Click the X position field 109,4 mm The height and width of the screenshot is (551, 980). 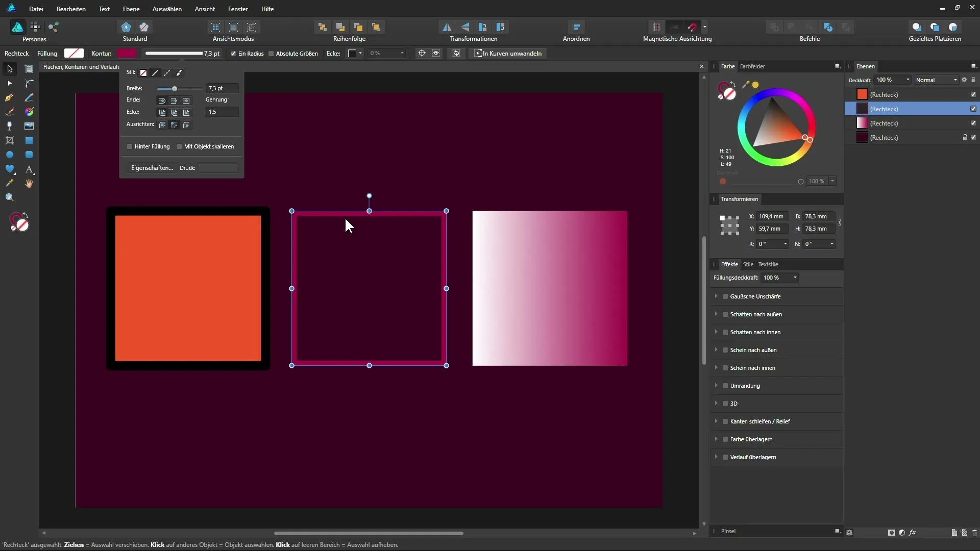click(773, 216)
